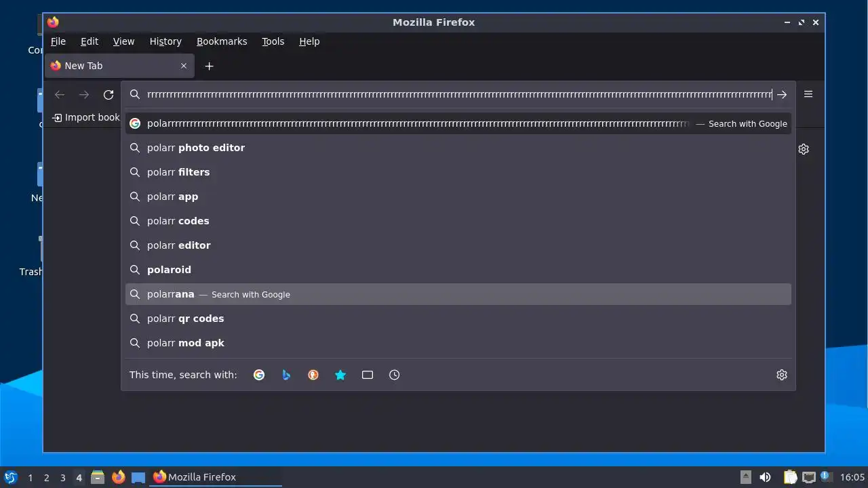Viewport: 868px width, 488px height.
Task: Open the file manager launcher in taskbar
Action: click(98, 477)
